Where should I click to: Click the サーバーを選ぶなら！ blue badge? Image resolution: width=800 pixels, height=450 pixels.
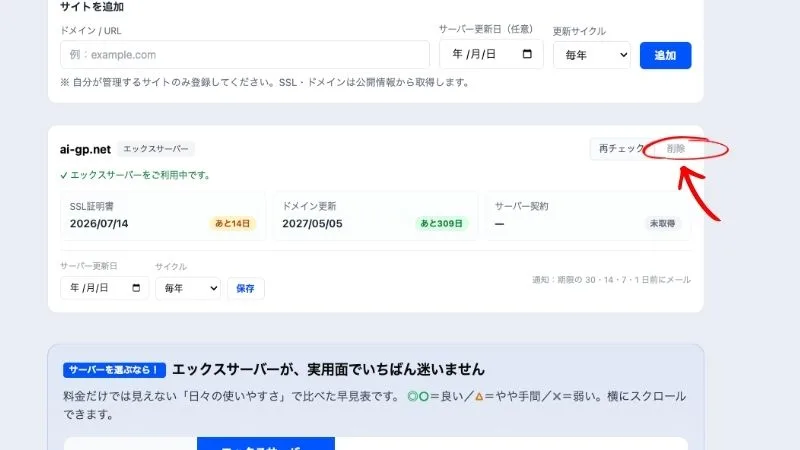[114, 370]
